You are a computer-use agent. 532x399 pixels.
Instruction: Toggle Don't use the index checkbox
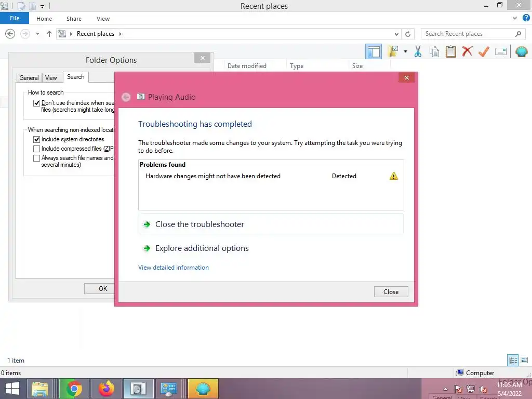point(37,103)
